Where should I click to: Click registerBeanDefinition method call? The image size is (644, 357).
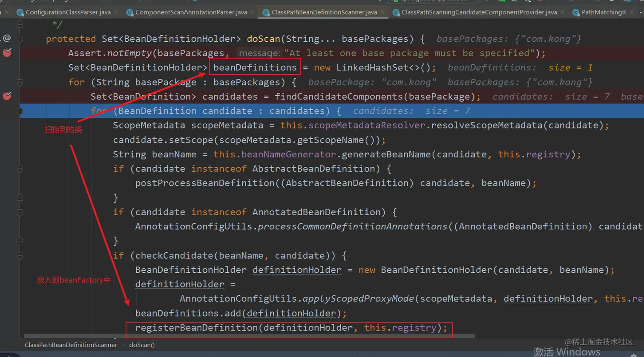pyautogui.click(x=196, y=328)
